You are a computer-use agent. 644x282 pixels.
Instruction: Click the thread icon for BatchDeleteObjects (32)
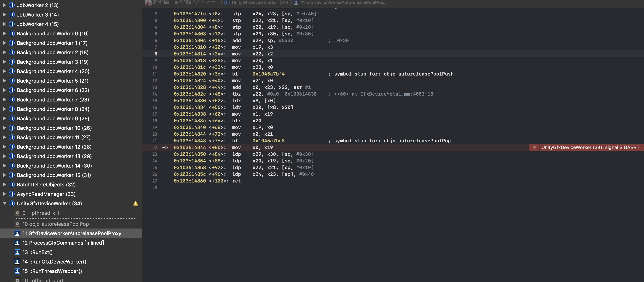pyautogui.click(x=12, y=185)
